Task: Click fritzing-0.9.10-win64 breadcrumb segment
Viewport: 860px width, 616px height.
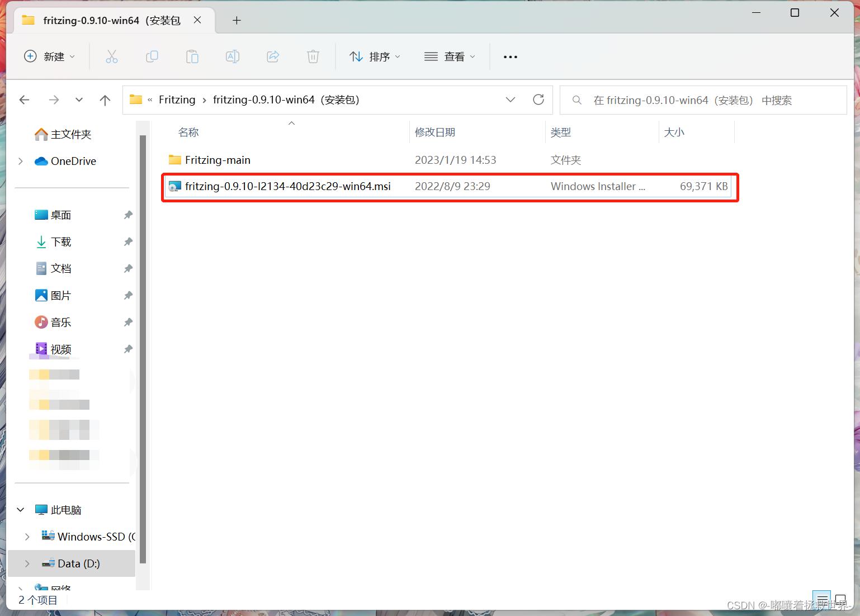Action: pyautogui.click(x=286, y=99)
